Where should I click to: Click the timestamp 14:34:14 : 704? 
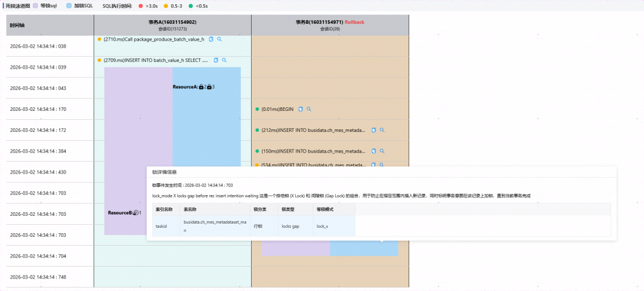coord(38,256)
